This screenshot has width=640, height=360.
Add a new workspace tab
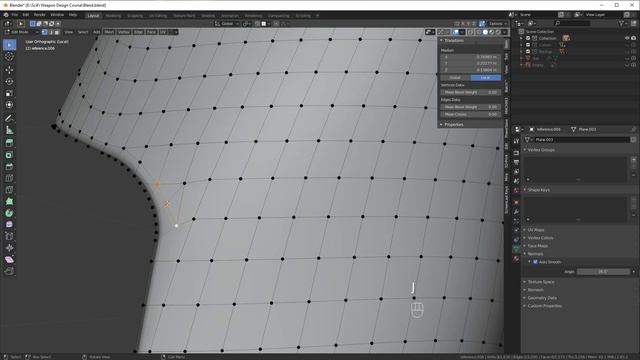(x=317, y=16)
